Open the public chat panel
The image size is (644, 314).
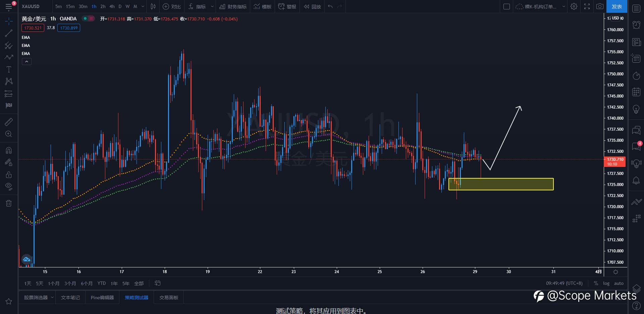tap(636, 130)
